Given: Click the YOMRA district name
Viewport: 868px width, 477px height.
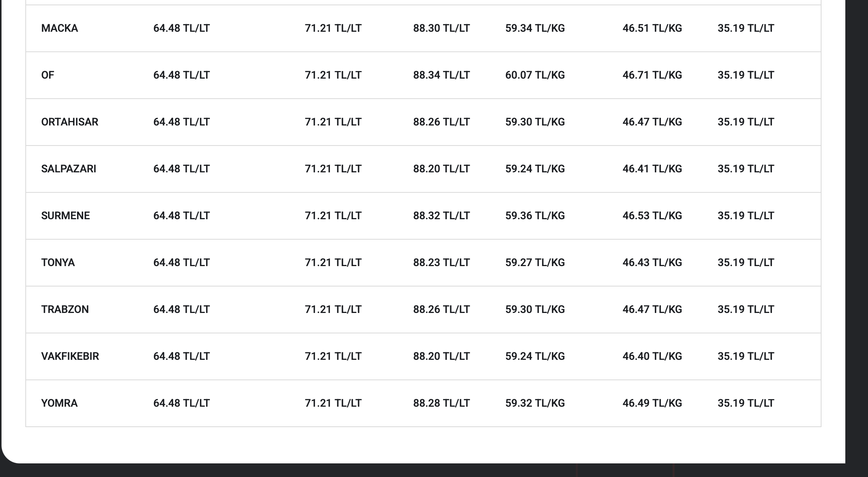Looking at the screenshot, I should (59, 403).
